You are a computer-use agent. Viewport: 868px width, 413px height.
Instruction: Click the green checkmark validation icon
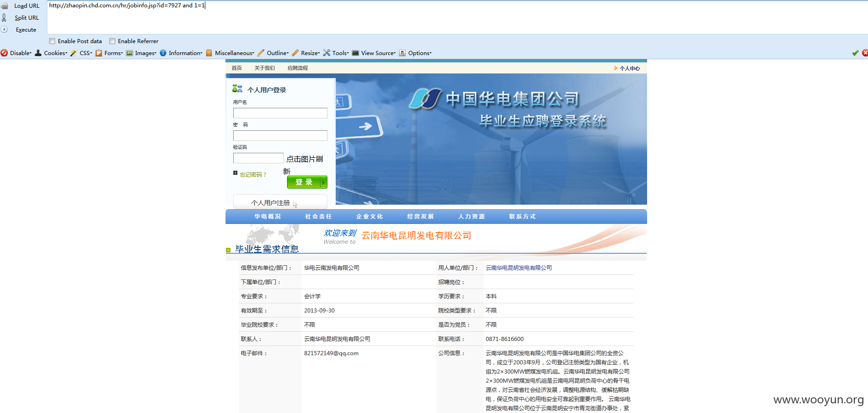point(855,53)
